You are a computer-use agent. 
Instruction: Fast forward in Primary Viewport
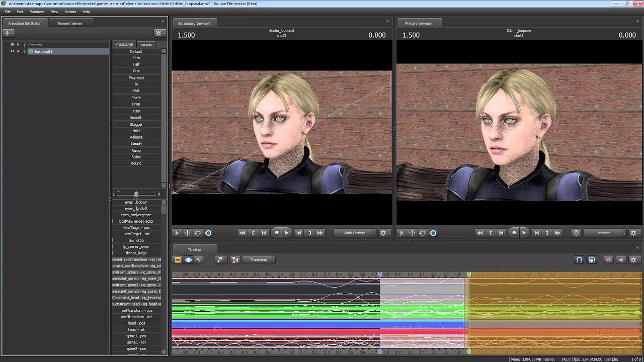(x=557, y=233)
